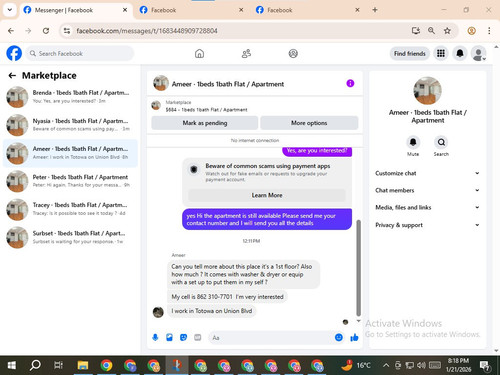
Task: Attach a file using the image icon
Action: 169,338
